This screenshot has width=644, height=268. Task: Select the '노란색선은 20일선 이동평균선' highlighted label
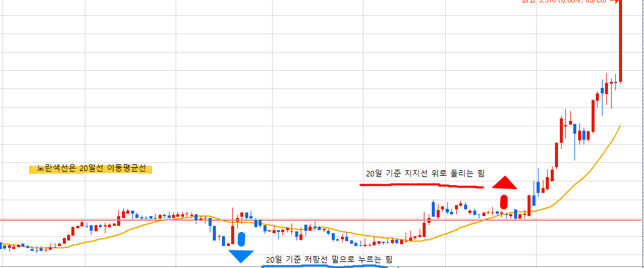pyautogui.click(x=91, y=169)
